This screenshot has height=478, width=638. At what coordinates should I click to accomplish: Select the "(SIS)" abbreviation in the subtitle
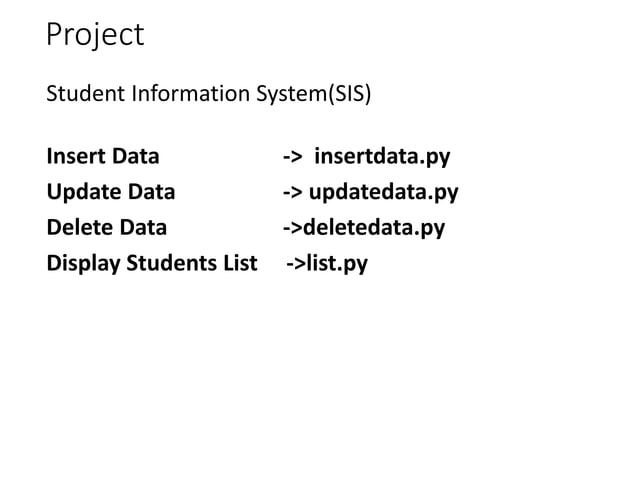[x=350, y=94]
